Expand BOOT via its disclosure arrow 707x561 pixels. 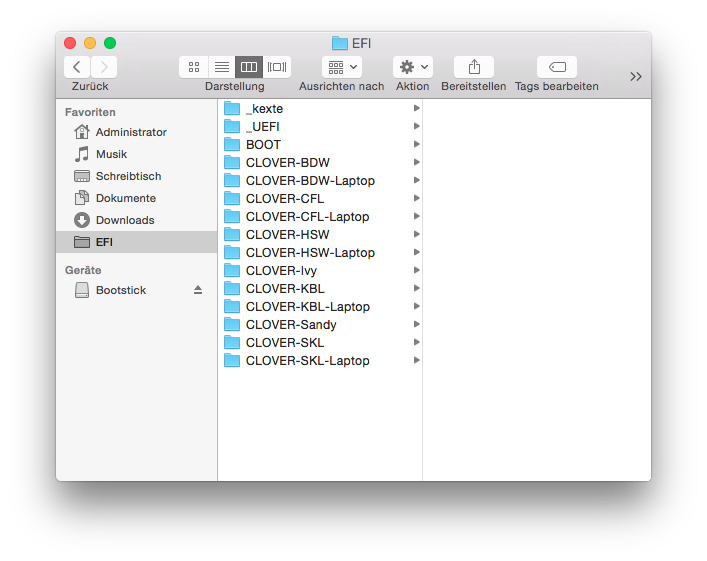pyautogui.click(x=417, y=144)
